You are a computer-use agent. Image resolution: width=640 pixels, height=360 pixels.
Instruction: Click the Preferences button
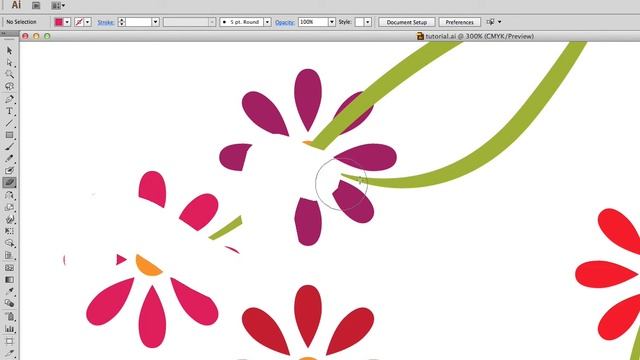(x=459, y=22)
